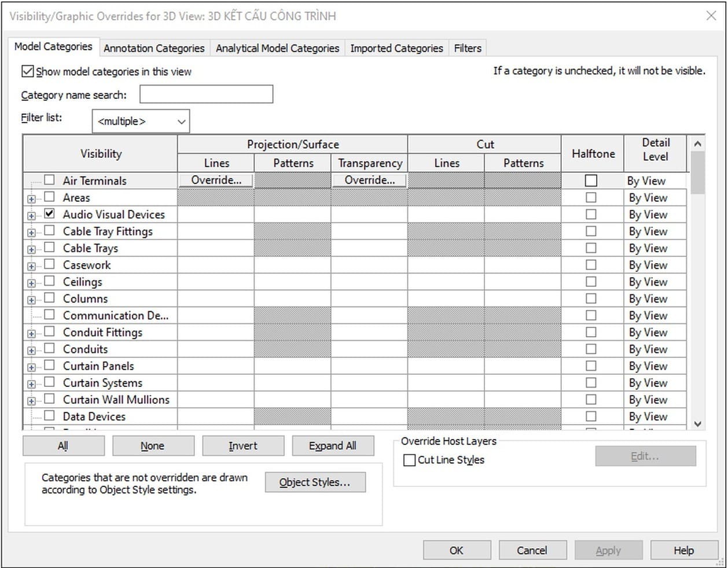This screenshot has width=728, height=568.
Task: Select Projection Patterns cell for Casework
Action: [x=293, y=265]
